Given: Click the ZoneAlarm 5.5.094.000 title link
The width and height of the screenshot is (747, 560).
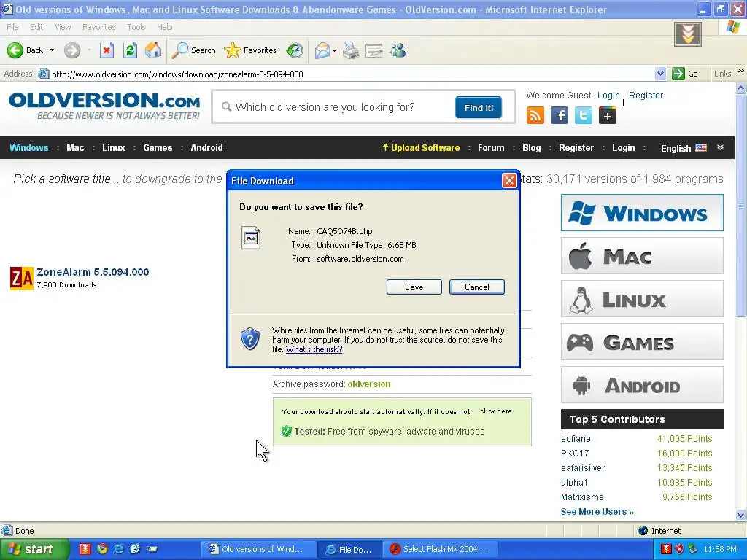Looking at the screenshot, I should click(x=93, y=272).
